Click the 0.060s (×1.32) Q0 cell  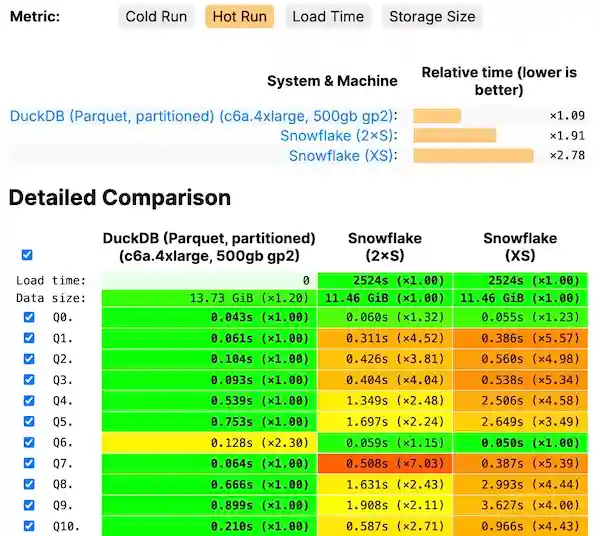point(385,317)
